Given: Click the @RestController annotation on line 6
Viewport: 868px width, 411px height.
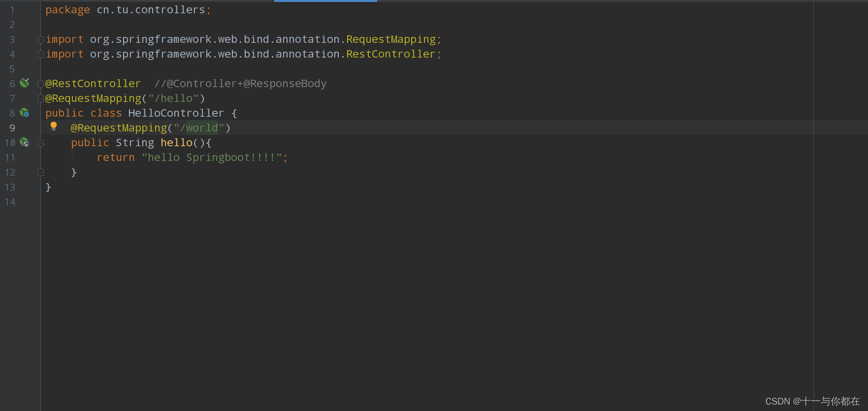Looking at the screenshot, I should tap(93, 84).
